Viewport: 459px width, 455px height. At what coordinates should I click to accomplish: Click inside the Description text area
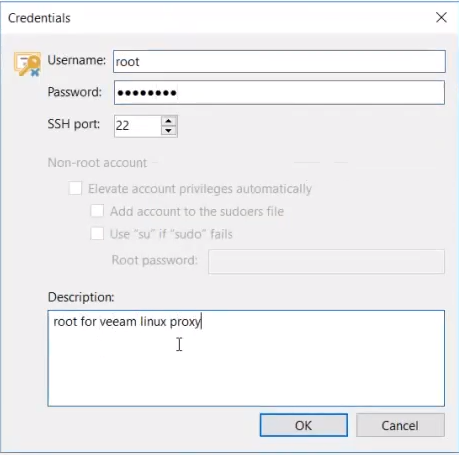(x=246, y=358)
